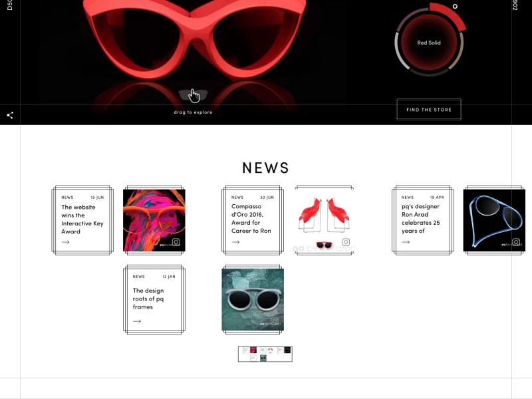Open the Interactive Key Award news card
Image resolution: width=532 pixels, height=399 pixels.
[x=82, y=220]
